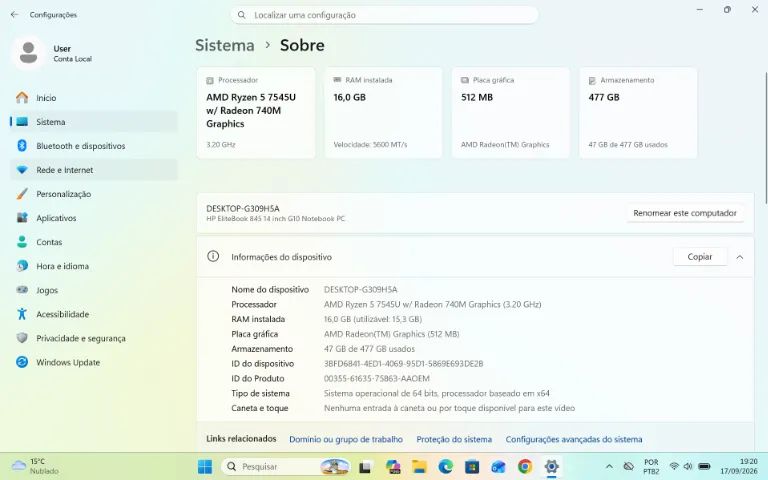Launch Google Chrome from the taskbar
768x480 pixels.
[x=525, y=467]
